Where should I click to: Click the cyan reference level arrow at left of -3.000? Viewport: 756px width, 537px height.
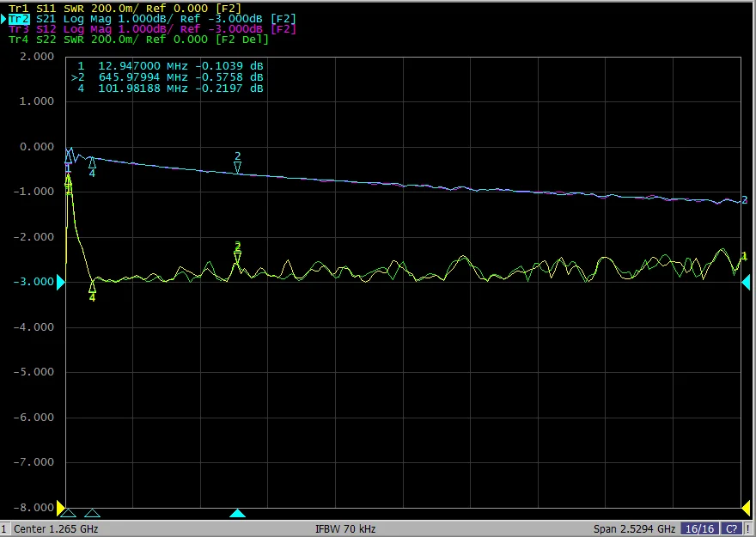(61, 282)
